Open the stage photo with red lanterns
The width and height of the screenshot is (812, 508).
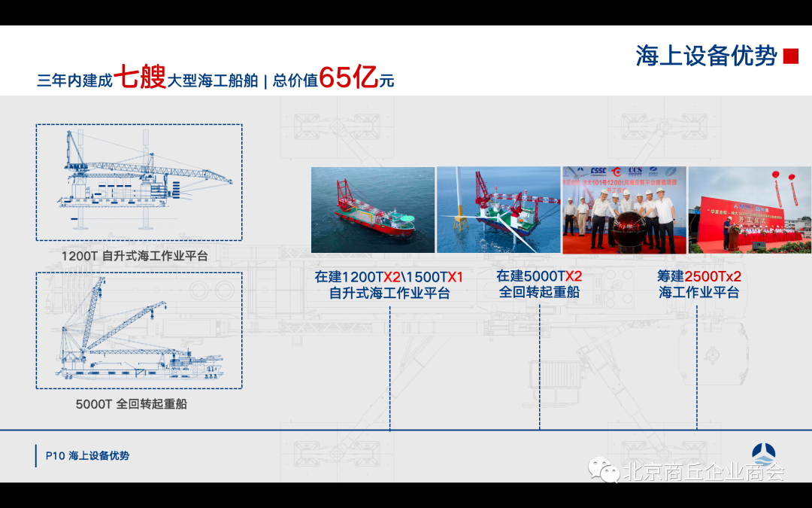click(750, 210)
